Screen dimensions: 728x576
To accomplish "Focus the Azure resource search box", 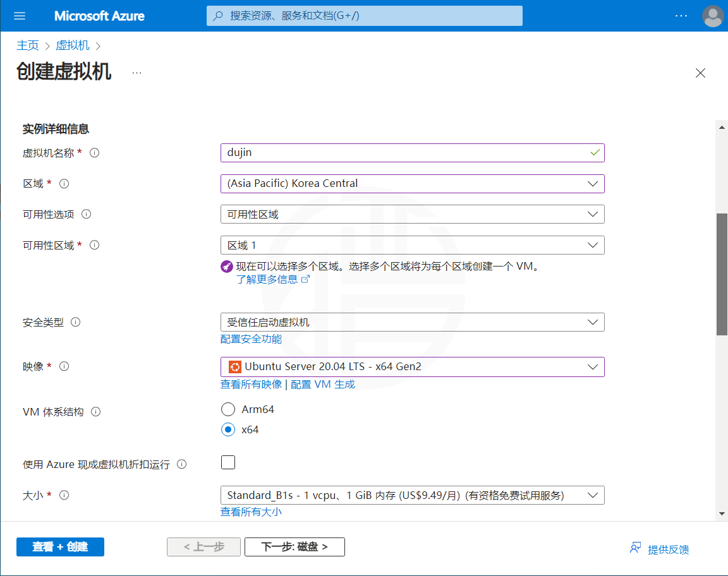I will coord(365,16).
